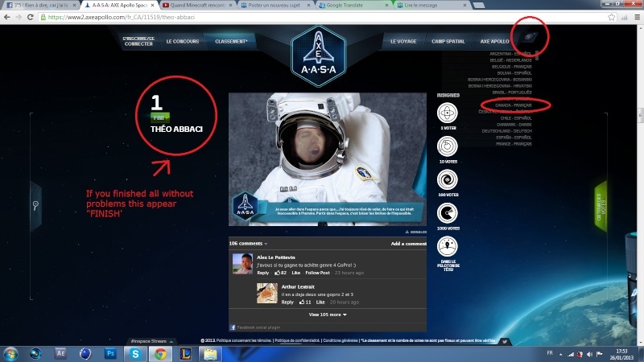The height and width of the screenshot is (362, 644).
Task: Switch to the Lire le message tab
Action: 431,5
